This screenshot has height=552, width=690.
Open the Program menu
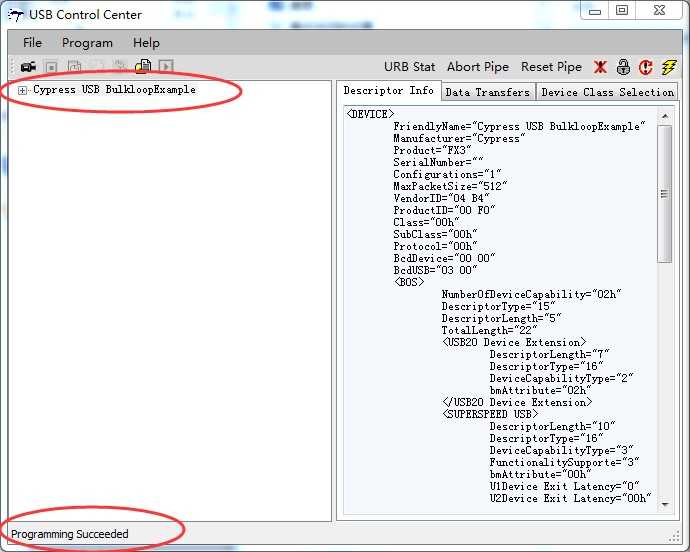(x=87, y=43)
